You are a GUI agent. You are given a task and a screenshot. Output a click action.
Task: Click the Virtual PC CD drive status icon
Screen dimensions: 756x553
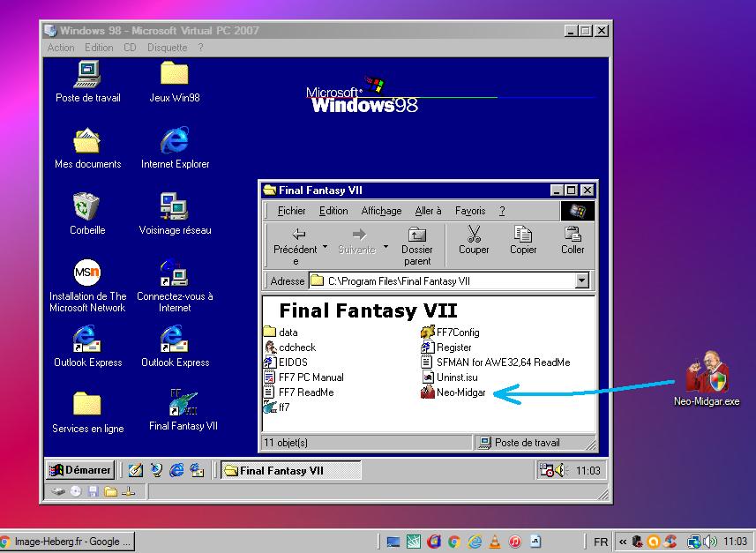pyautogui.click(x=76, y=492)
